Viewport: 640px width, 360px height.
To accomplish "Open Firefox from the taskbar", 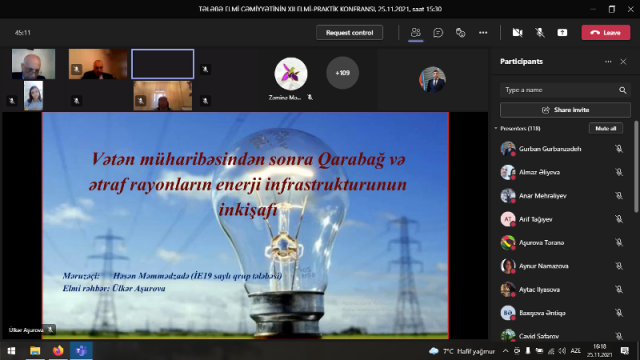I will pos(58,351).
